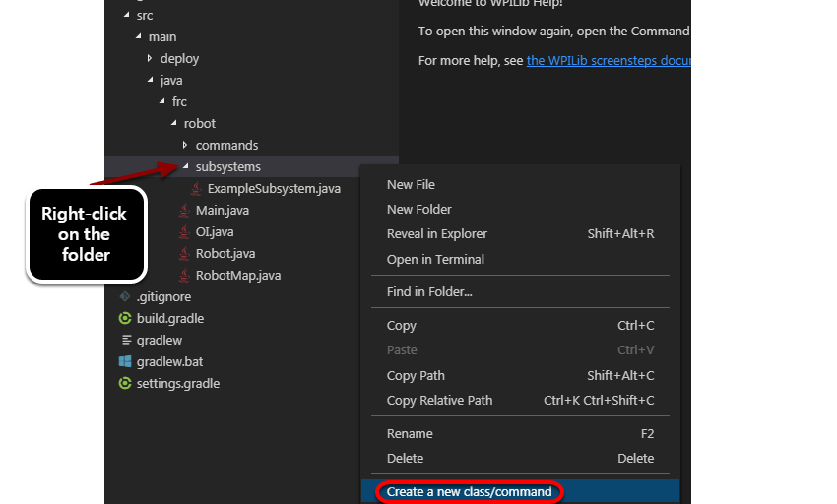Select the java folder label
This screenshot has height=504, width=837.
pos(171,81)
